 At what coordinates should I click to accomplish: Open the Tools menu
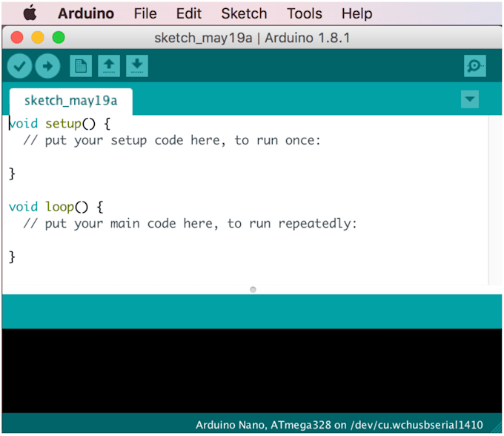point(305,13)
